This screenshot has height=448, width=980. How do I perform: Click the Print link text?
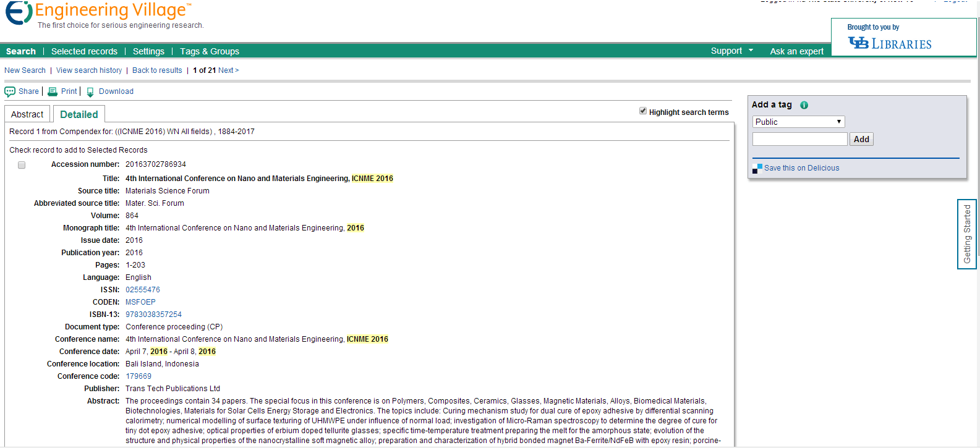[x=69, y=91]
